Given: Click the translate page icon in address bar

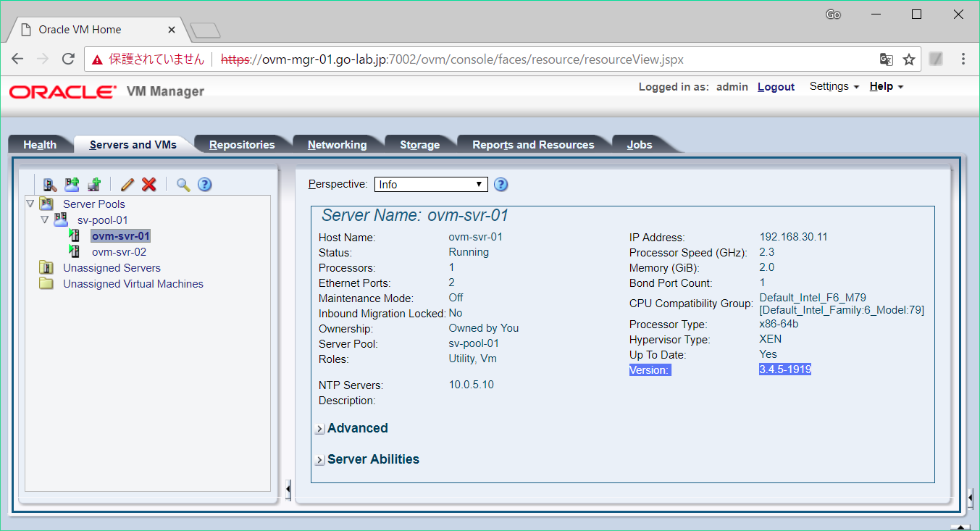Looking at the screenshot, I should tap(886, 59).
